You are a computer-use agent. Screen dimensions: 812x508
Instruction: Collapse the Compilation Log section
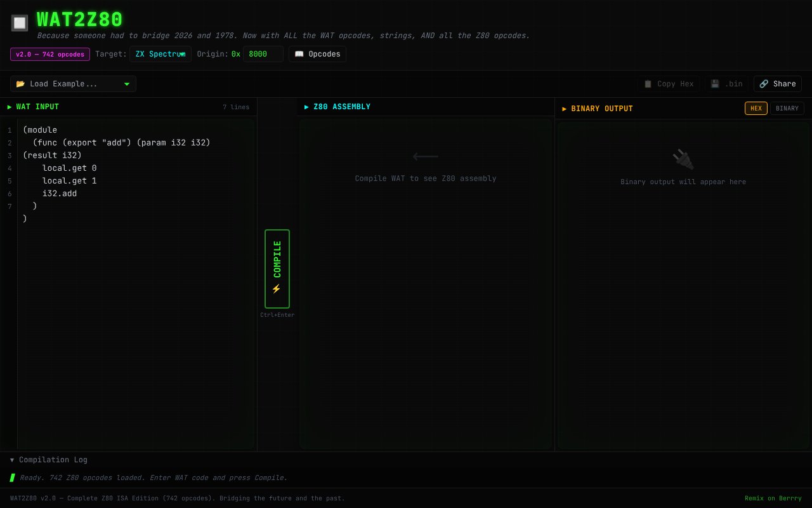pyautogui.click(x=49, y=460)
